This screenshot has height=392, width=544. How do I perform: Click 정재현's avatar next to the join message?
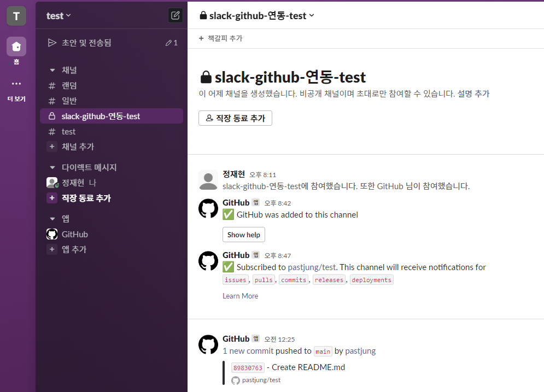click(208, 179)
